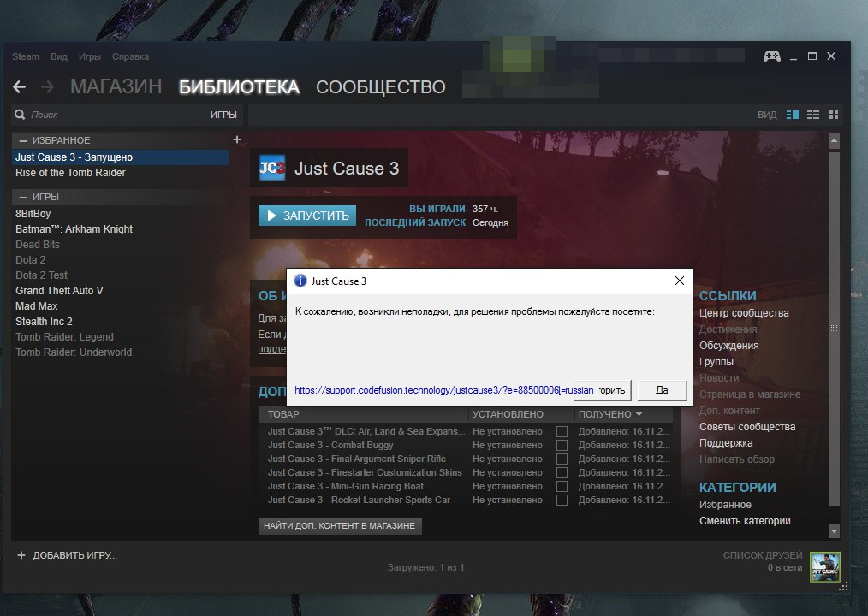
Task: Open the Вид menu
Action: coord(59,56)
